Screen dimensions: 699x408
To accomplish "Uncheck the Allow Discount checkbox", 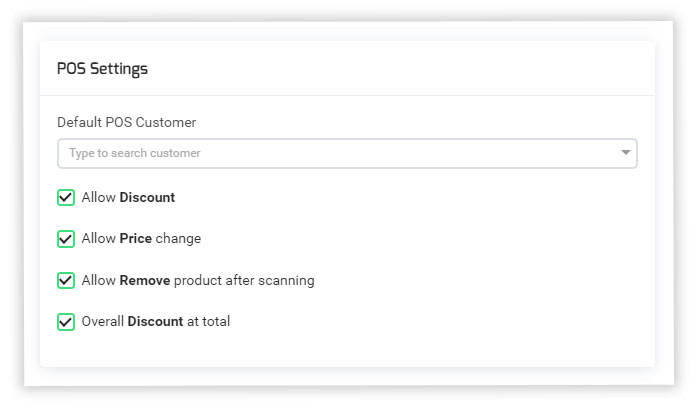I will click(x=66, y=197).
